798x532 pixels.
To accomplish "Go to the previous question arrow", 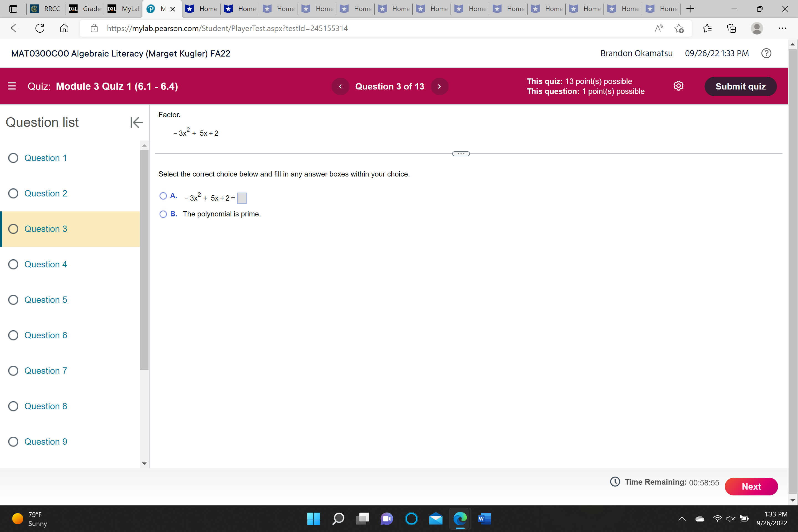I will pos(340,86).
